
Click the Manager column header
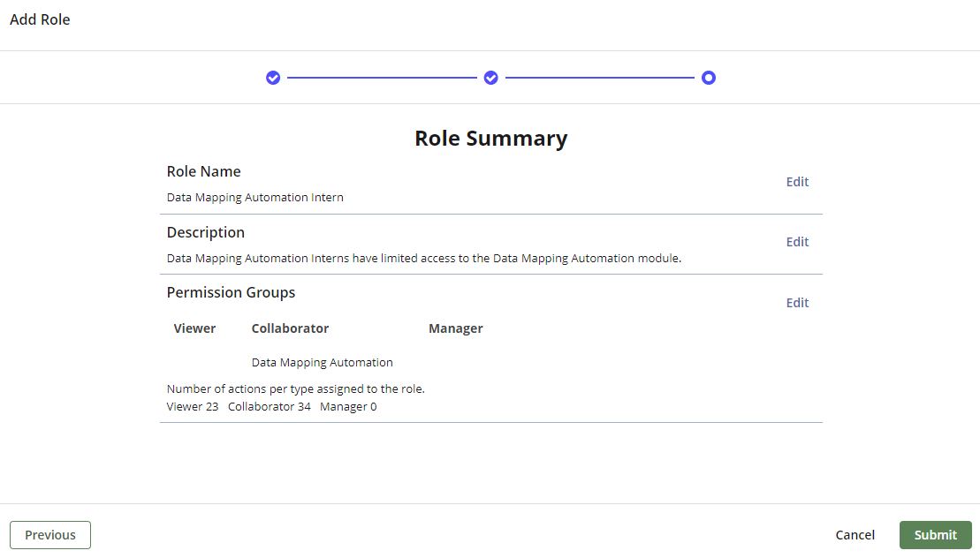455,328
